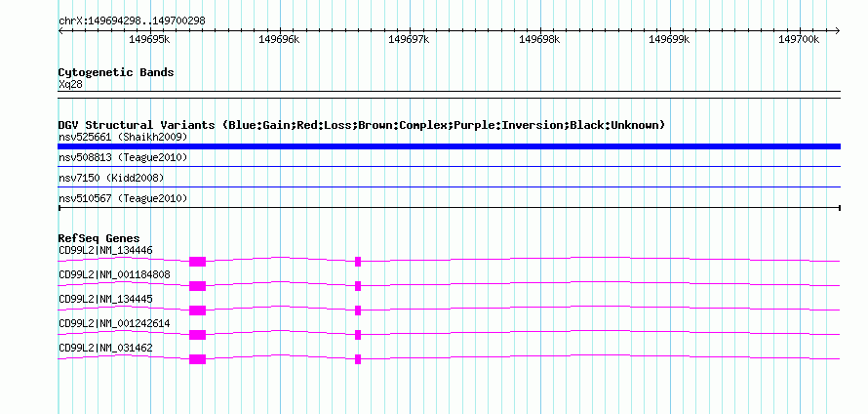Open variant nsv525661 (Shaikh2009) label
Viewport: 868px width, 414px height.
pyautogui.click(x=123, y=137)
